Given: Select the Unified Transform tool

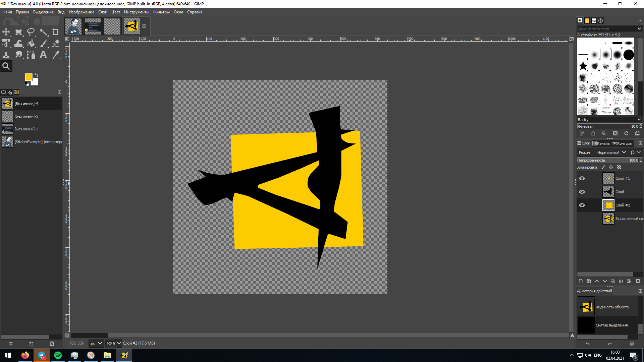Looking at the screenshot, I should [x=6, y=44].
